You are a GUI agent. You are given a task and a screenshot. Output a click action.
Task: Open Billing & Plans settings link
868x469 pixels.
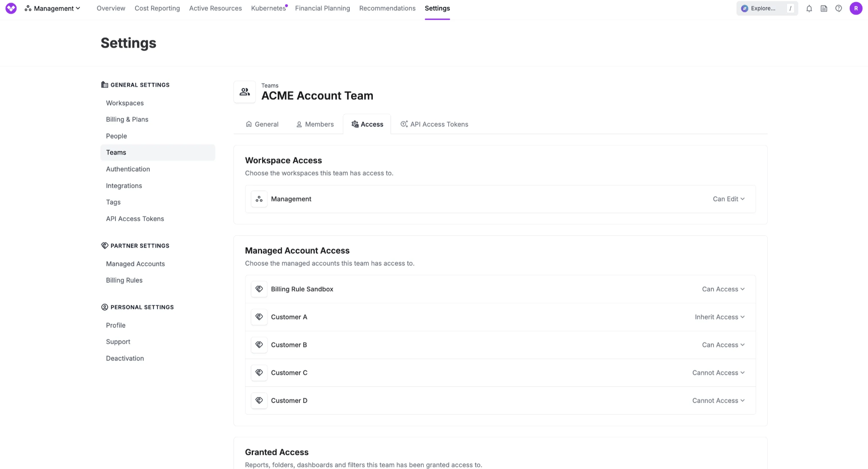pyautogui.click(x=127, y=119)
